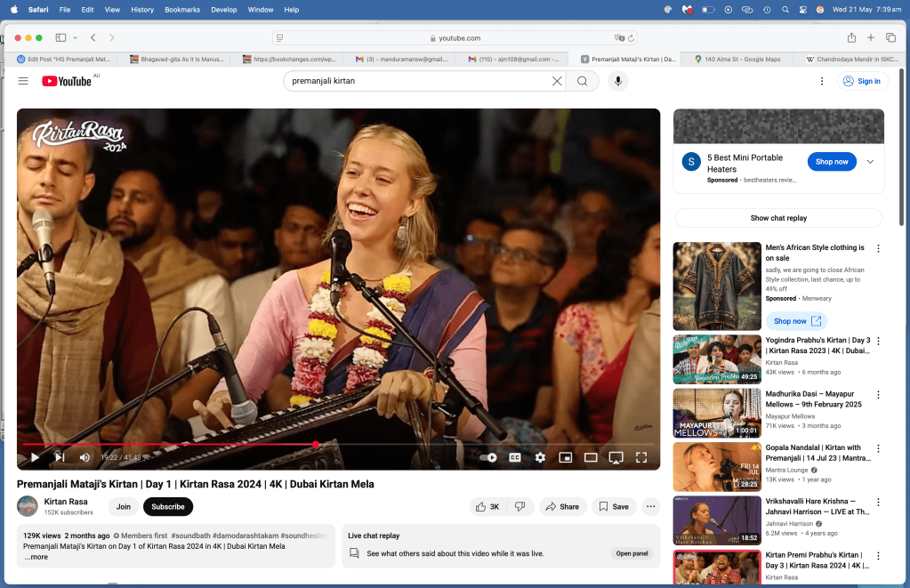Open miniplayer from the player controls
Viewport: 910px width, 588px height.
(x=565, y=457)
